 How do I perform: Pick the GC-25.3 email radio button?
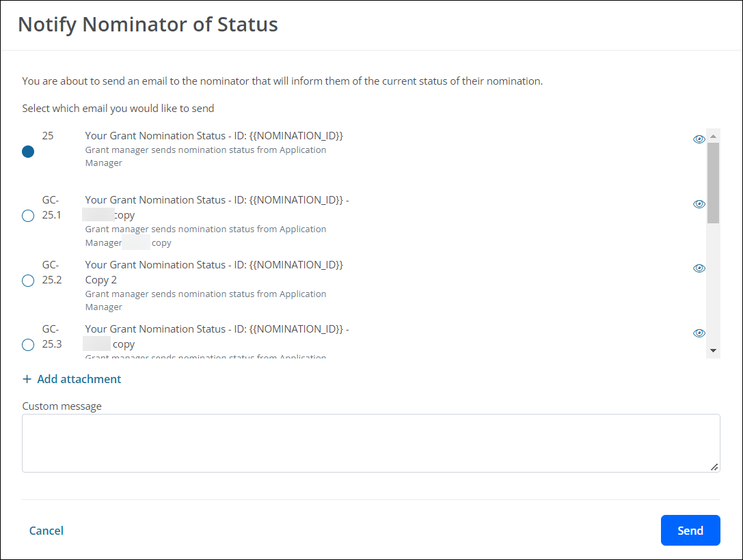[28, 345]
